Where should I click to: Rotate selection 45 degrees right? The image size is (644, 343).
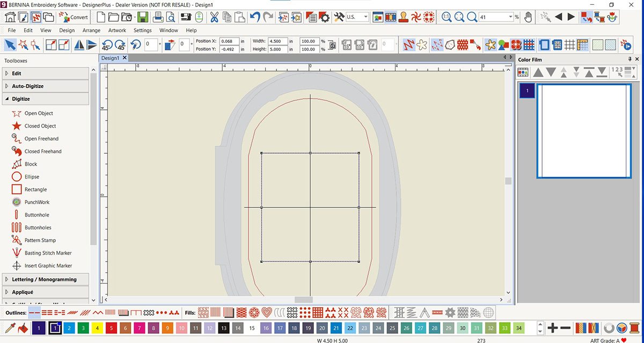pyautogui.click(x=120, y=44)
